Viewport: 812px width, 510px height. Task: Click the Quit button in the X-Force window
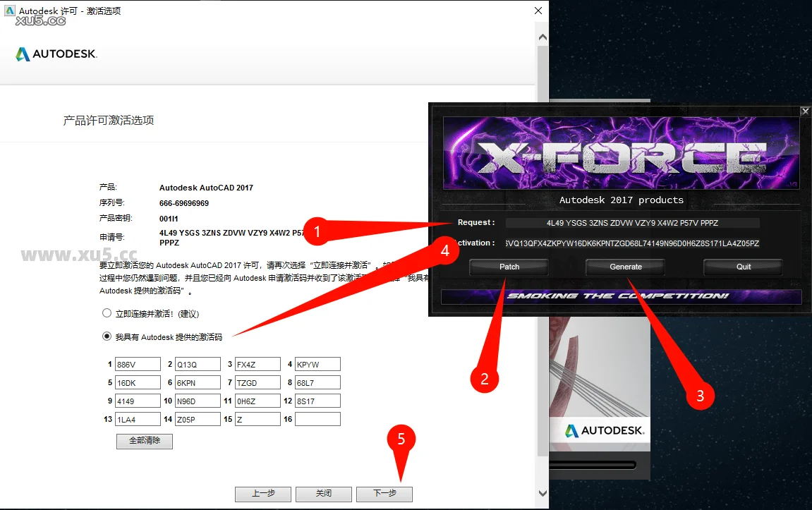pyautogui.click(x=743, y=267)
